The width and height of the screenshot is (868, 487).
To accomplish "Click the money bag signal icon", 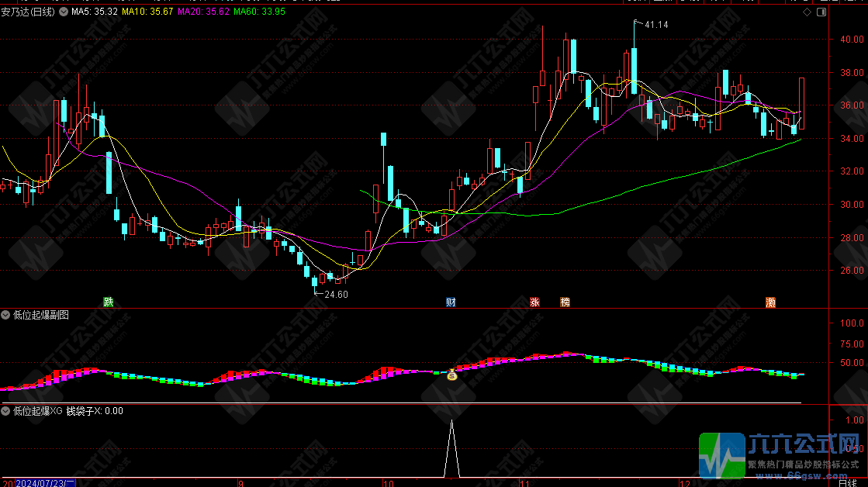I will [x=451, y=375].
